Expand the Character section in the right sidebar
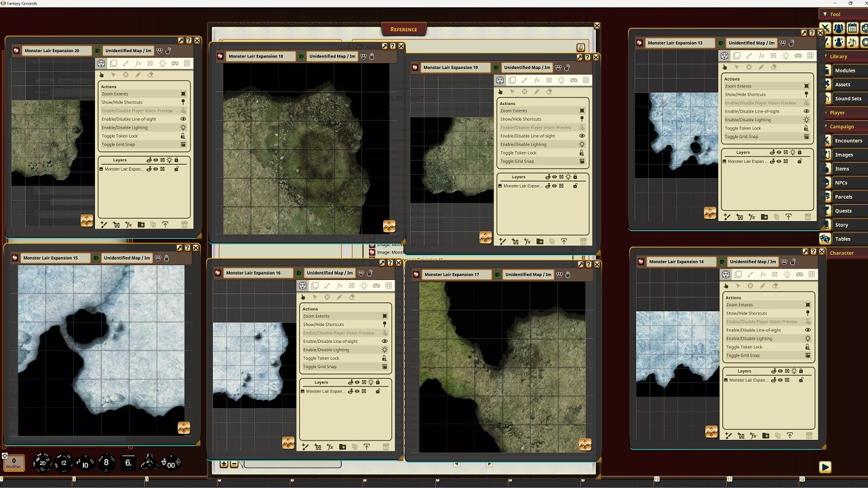 point(843,252)
